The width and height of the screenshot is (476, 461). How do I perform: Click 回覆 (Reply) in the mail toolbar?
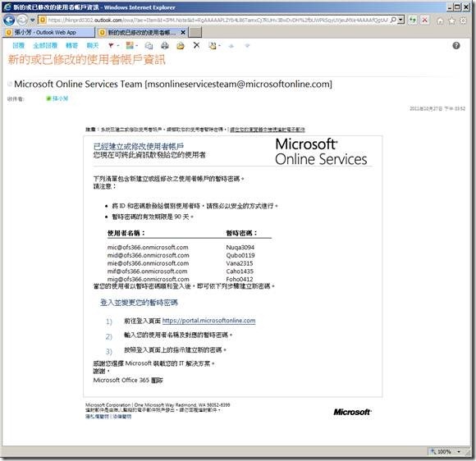(x=19, y=45)
